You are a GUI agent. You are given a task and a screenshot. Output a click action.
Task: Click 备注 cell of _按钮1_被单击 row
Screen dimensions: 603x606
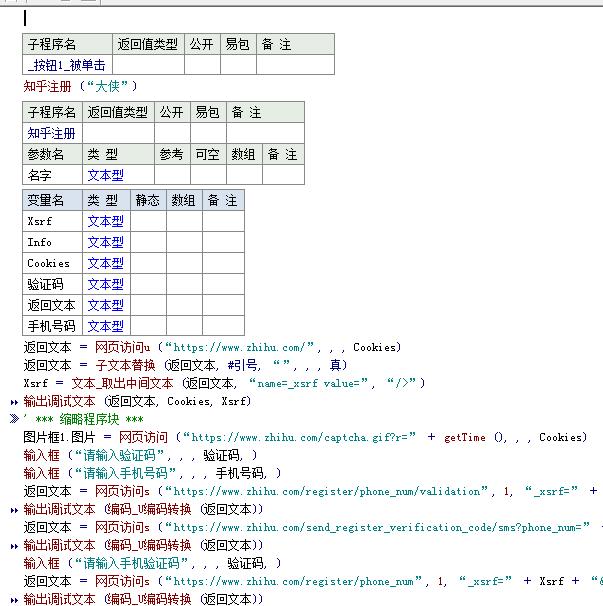point(295,65)
